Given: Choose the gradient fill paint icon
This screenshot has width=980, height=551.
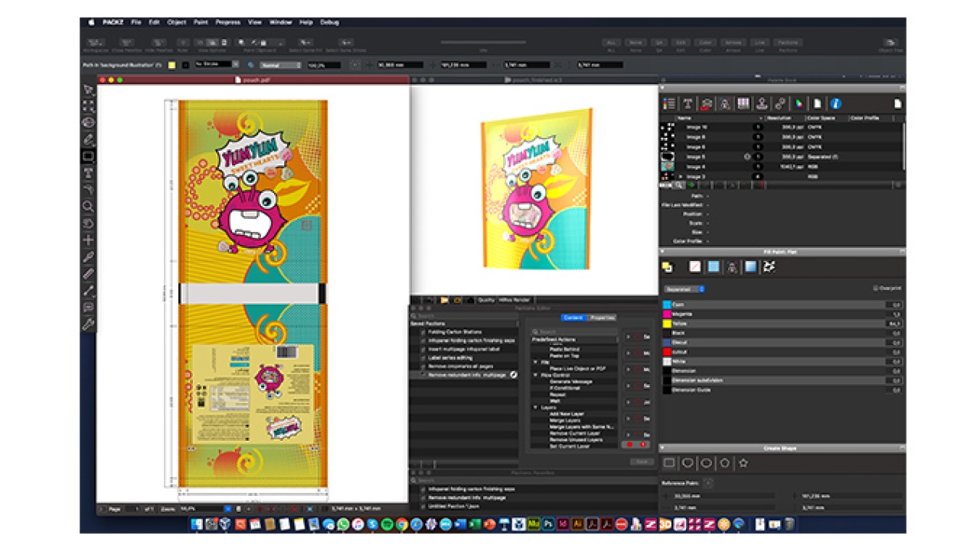Looking at the screenshot, I should pyautogui.click(x=750, y=266).
